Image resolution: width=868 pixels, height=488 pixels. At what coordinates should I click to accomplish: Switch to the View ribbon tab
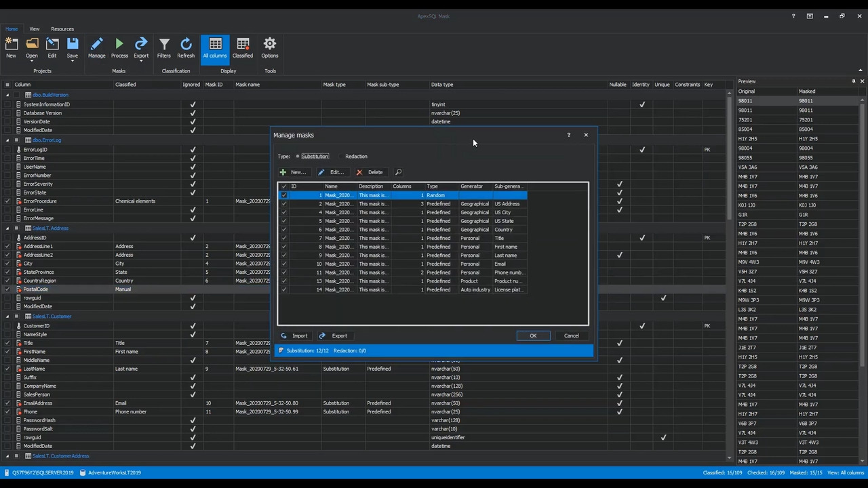pyautogui.click(x=34, y=28)
